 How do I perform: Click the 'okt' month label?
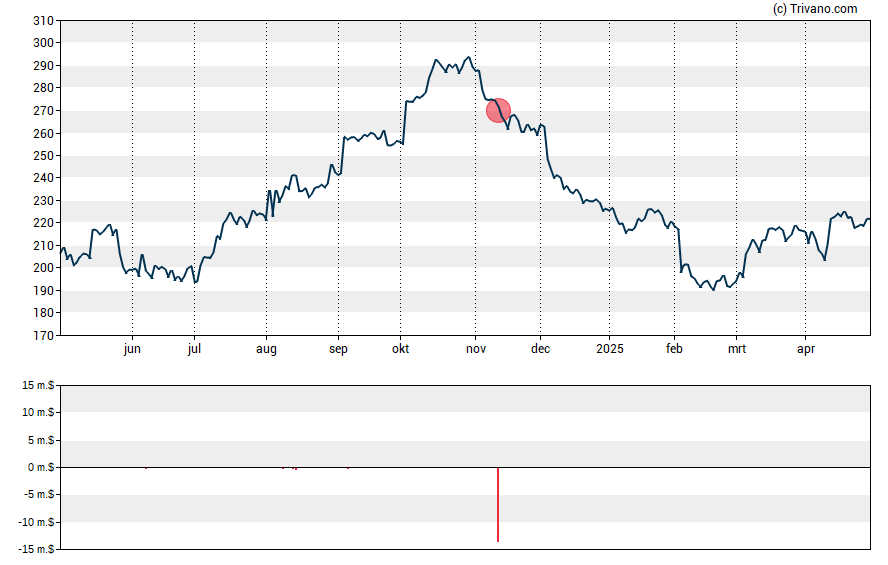[400, 349]
